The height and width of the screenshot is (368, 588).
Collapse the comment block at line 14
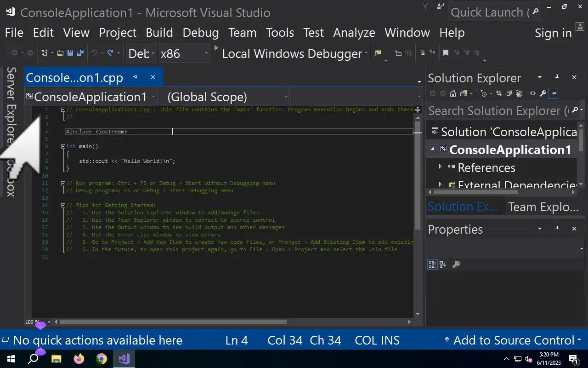63,205
